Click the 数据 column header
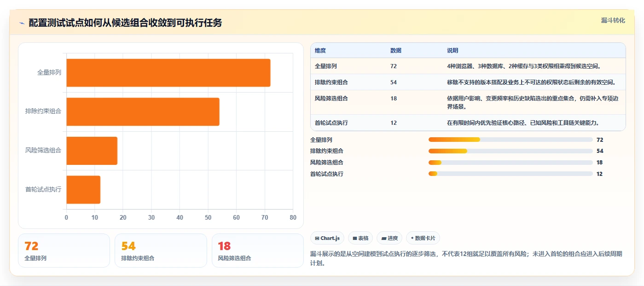Viewport: 644px width, 286px height. coord(396,51)
